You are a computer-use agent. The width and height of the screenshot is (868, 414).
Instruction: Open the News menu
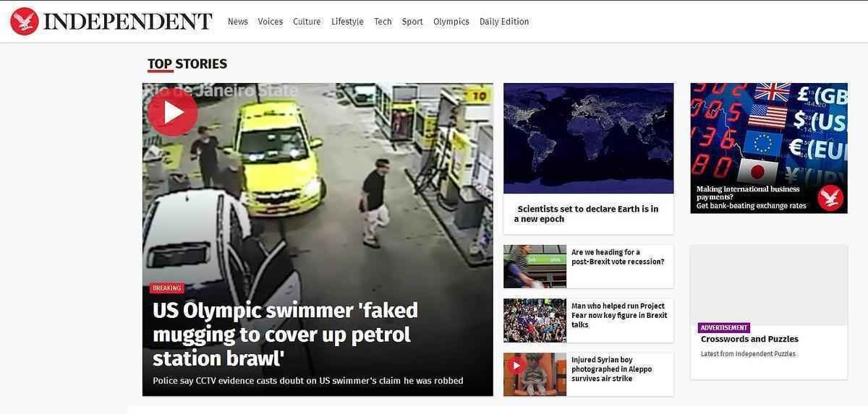click(238, 22)
